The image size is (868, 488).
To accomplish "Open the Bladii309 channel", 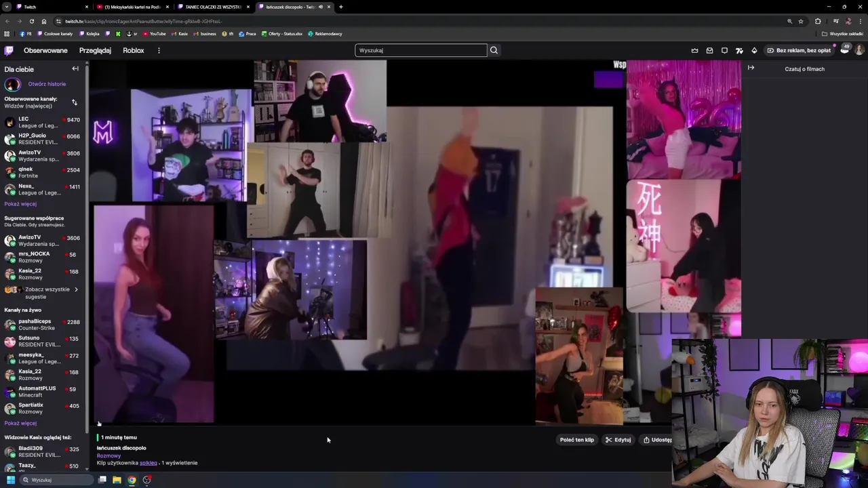I will [x=43, y=451].
